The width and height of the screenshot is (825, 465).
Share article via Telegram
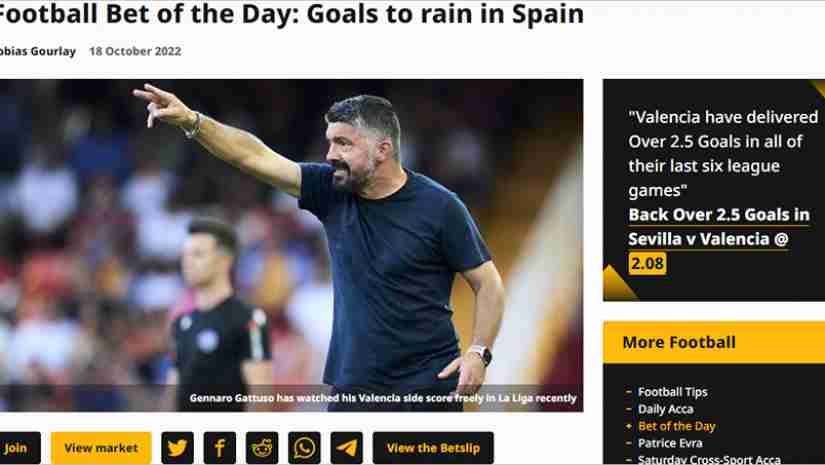pos(346,448)
